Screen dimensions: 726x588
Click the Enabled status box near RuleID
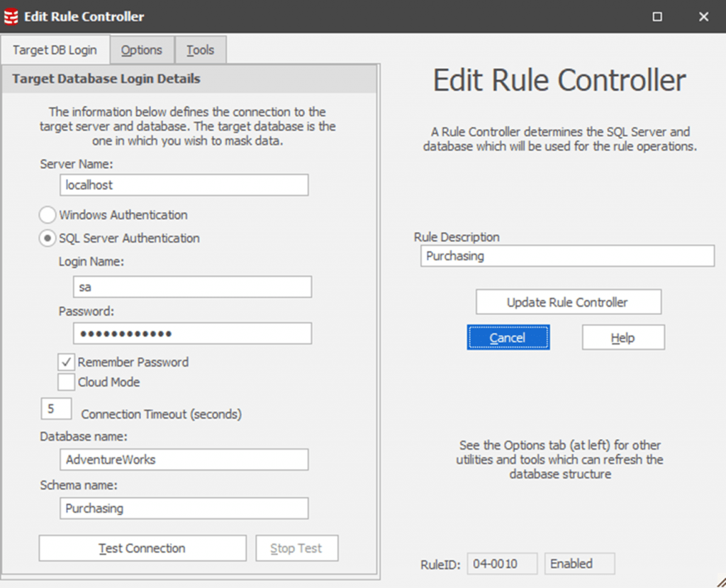tap(579, 563)
